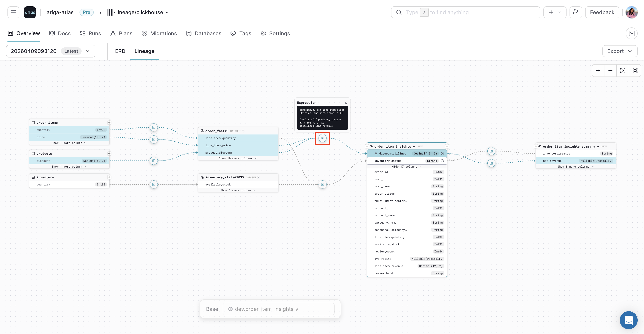Unpin the discounted_line column
The width and height of the screenshot is (644, 334).
tap(376, 153)
